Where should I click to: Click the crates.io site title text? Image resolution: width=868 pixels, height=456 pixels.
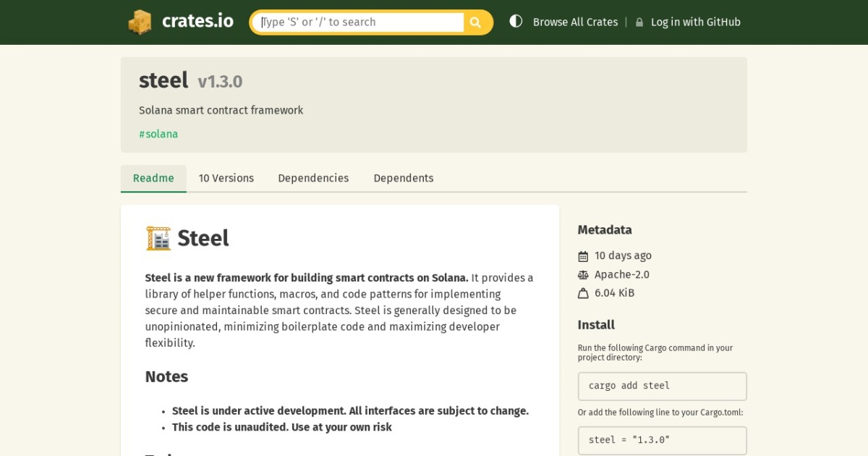click(197, 21)
